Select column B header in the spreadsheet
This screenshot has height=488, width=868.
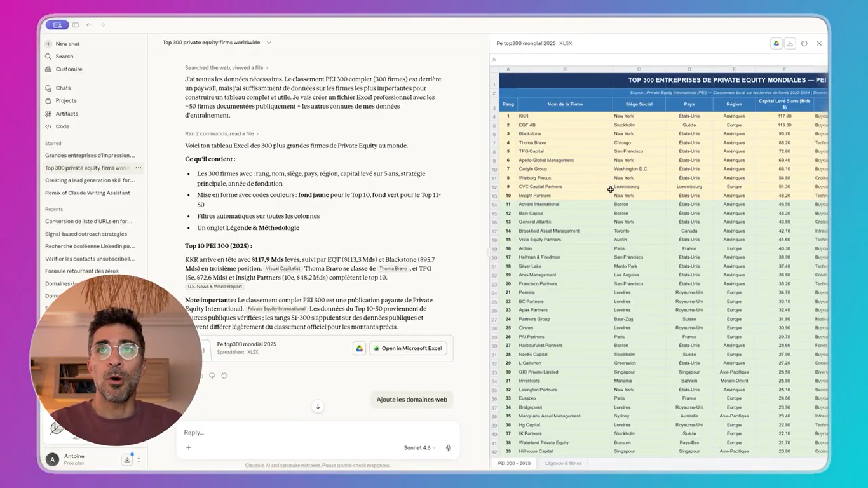point(565,69)
